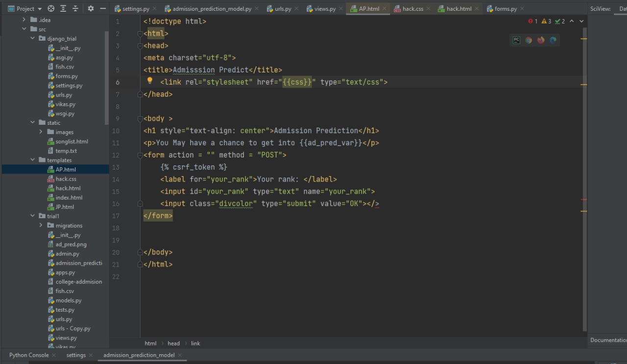Open in Chrome browser preview icon
Image resolution: width=627 pixels, height=364 pixels.
[529, 40]
